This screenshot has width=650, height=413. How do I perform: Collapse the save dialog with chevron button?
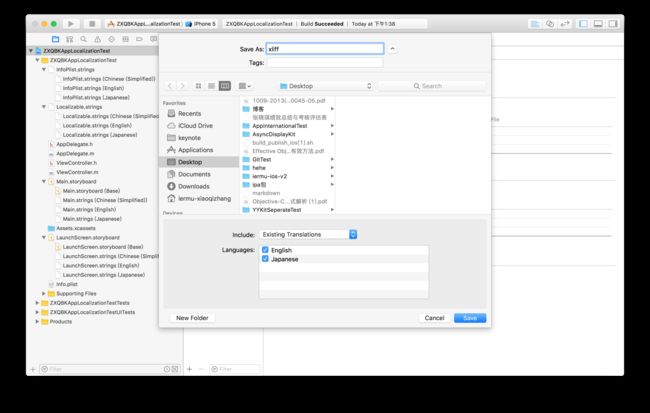[392, 49]
